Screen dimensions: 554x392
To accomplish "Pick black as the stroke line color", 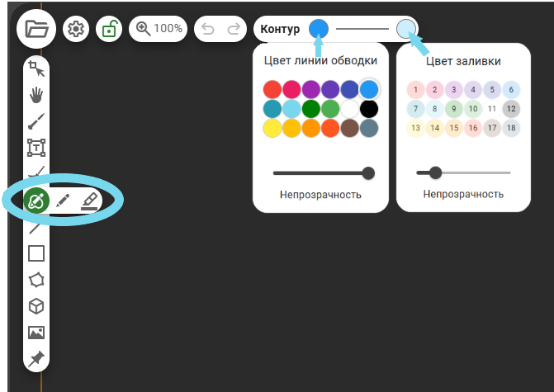I will (x=369, y=109).
